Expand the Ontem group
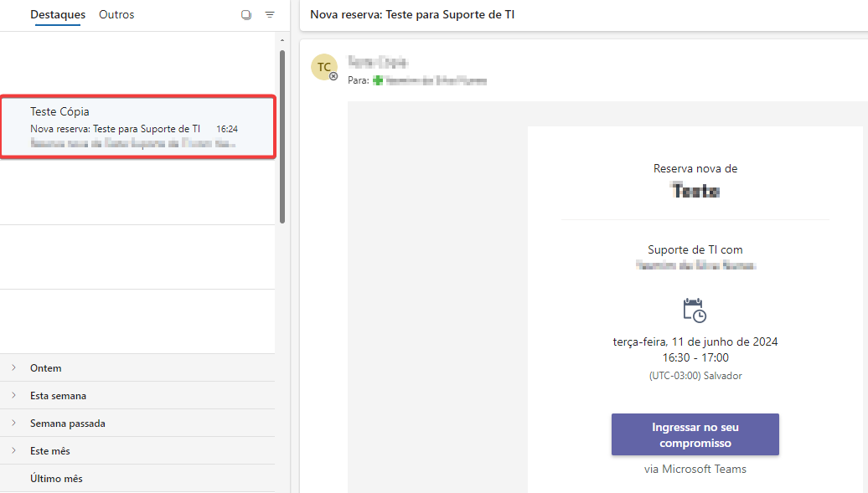Image resolution: width=868 pixels, height=493 pixels. (x=137, y=368)
